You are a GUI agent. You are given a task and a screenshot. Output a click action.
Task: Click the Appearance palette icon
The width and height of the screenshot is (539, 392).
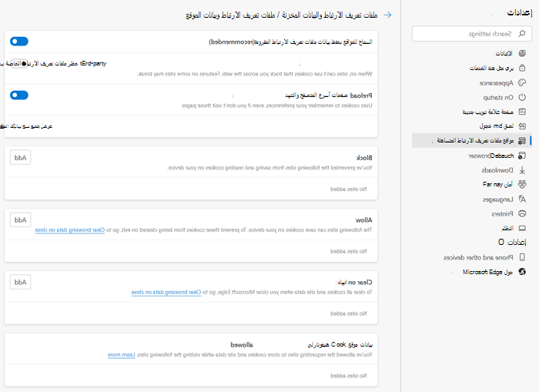[522, 82]
